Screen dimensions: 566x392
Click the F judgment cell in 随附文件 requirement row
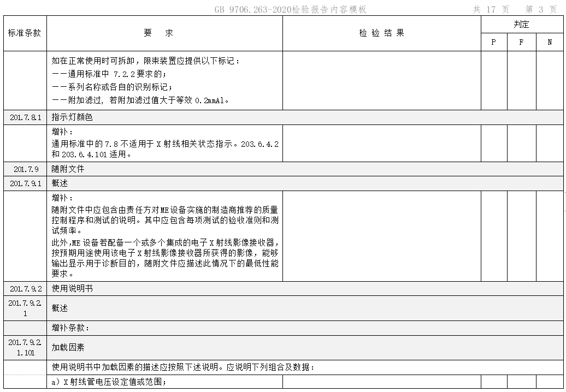point(522,236)
